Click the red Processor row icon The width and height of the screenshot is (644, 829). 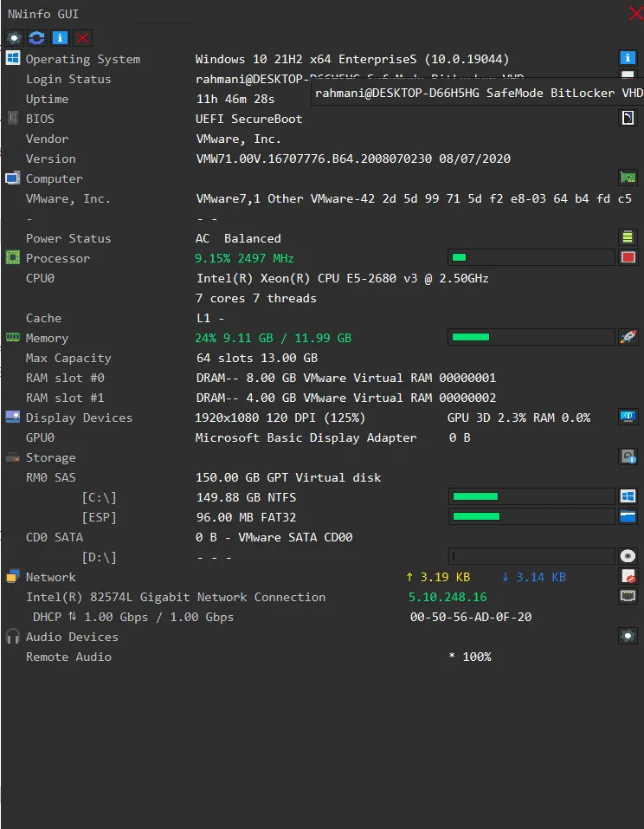628,257
